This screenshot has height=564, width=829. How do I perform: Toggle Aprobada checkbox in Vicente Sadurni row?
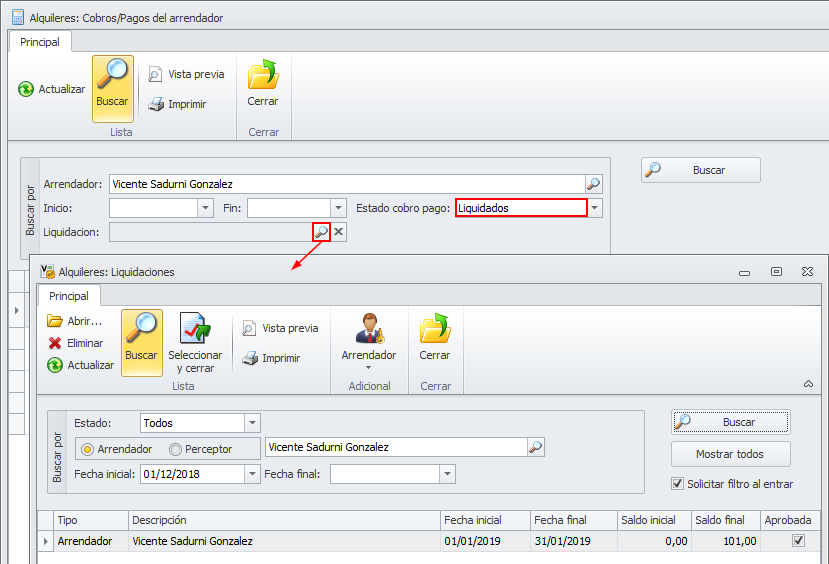pos(798,541)
